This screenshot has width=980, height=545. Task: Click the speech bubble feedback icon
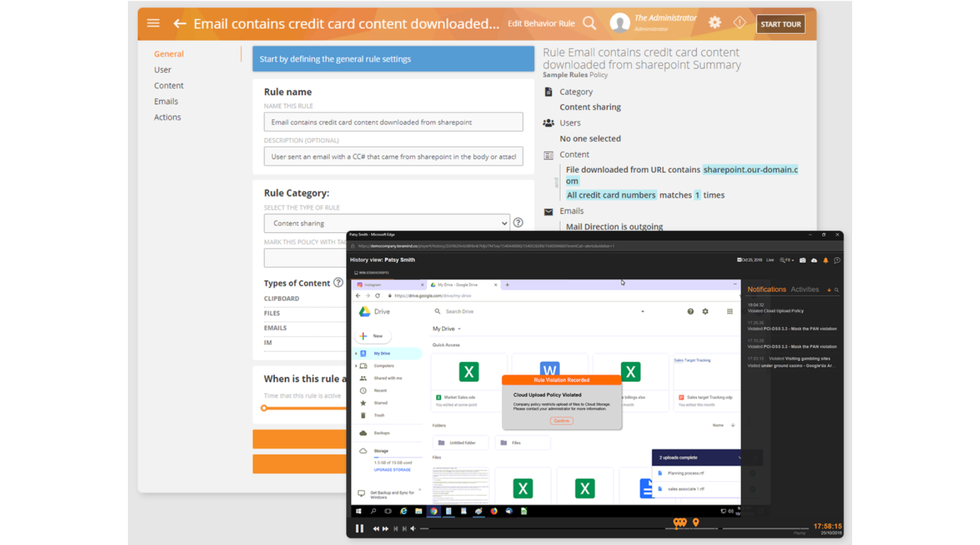pos(837,261)
